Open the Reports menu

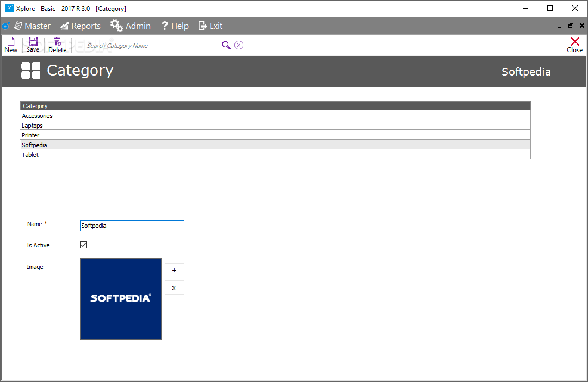tap(81, 26)
